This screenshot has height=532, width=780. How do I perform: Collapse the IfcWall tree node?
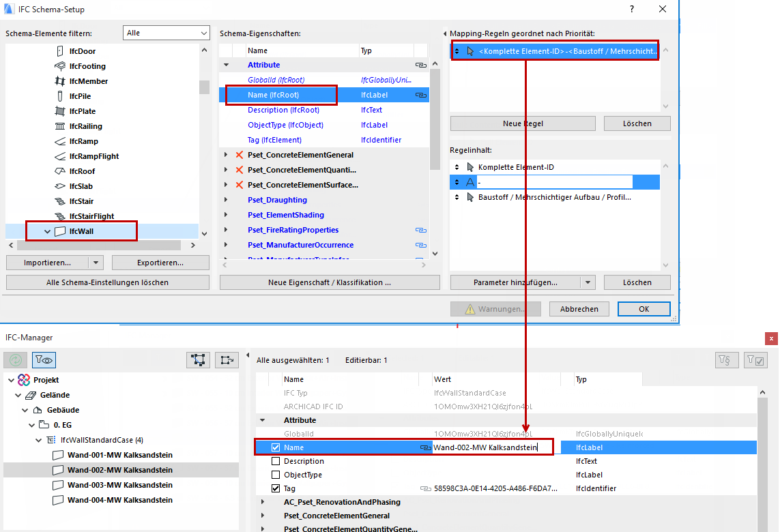47,232
